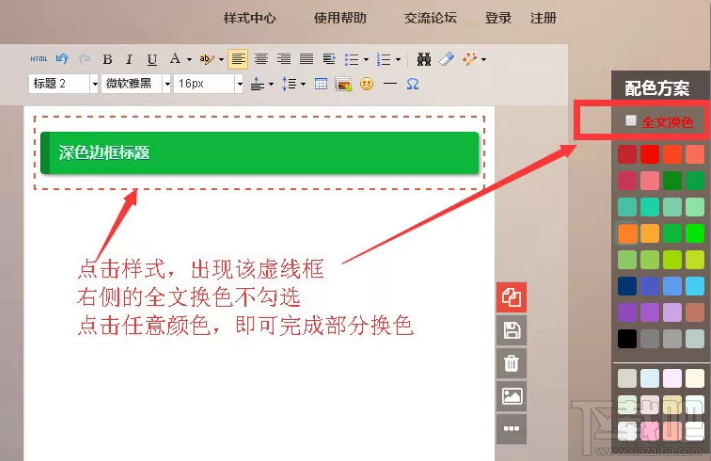Expand highlight color dropdown arrow
The height and width of the screenshot is (461, 711).
pyautogui.click(x=221, y=59)
